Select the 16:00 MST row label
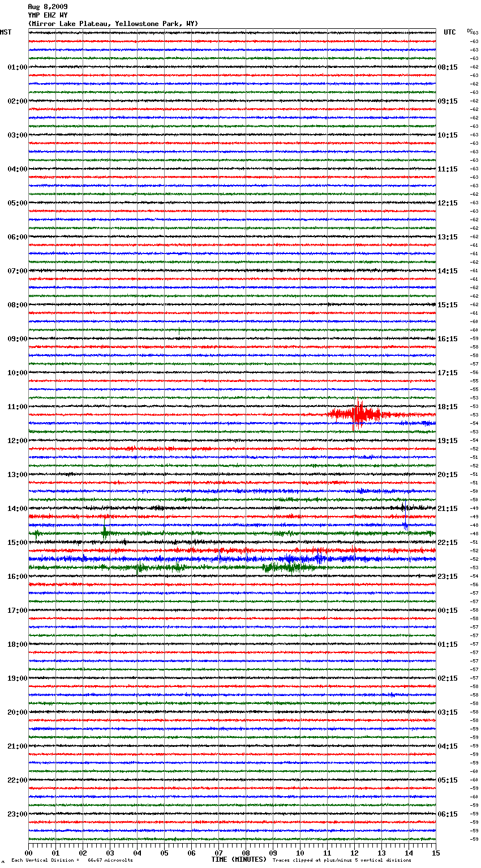Screen dimensions: 481x868 pyautogui.click(x=18, y=577)
